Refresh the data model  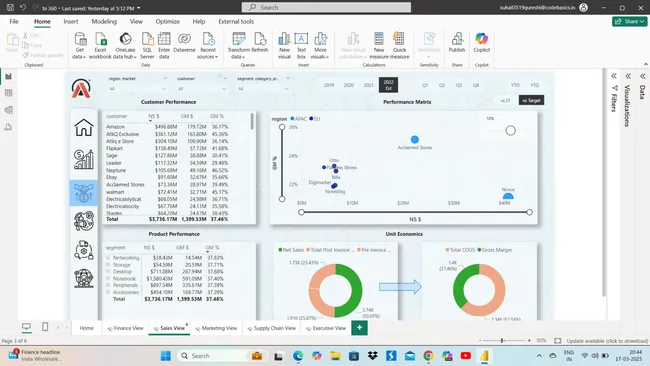pos(260,43)
